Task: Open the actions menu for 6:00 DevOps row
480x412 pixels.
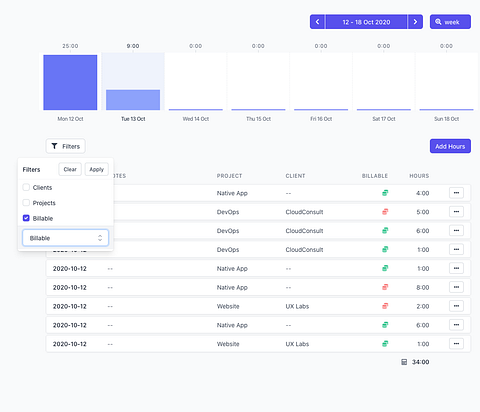Action: 456,231
